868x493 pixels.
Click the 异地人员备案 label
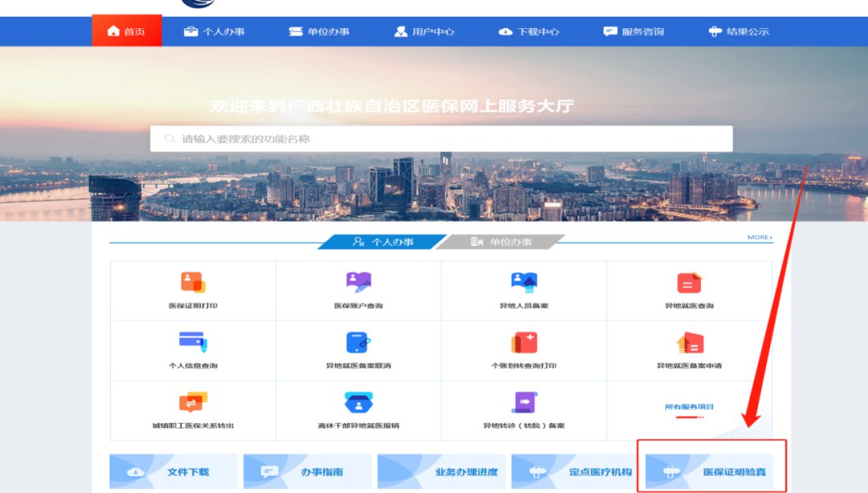(524, 306)
